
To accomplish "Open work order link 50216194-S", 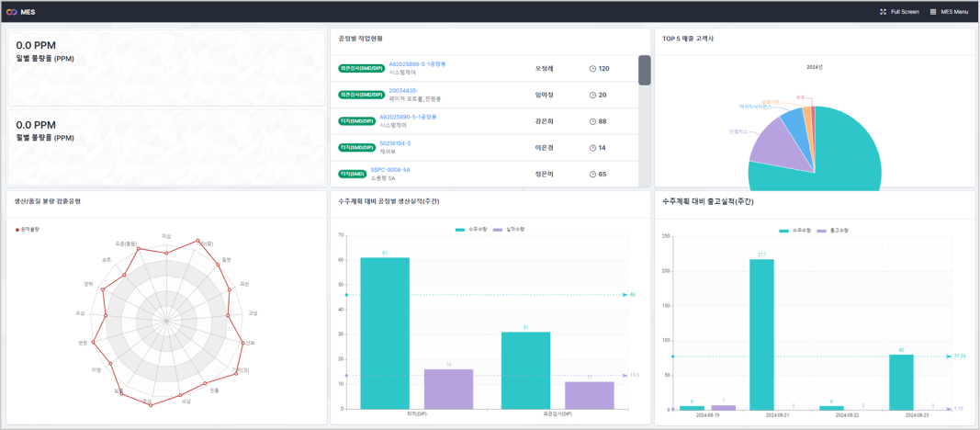I will coord(395,143).
